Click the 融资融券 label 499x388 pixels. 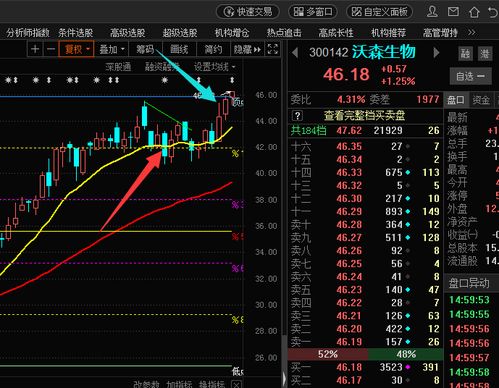click(161, 67)
